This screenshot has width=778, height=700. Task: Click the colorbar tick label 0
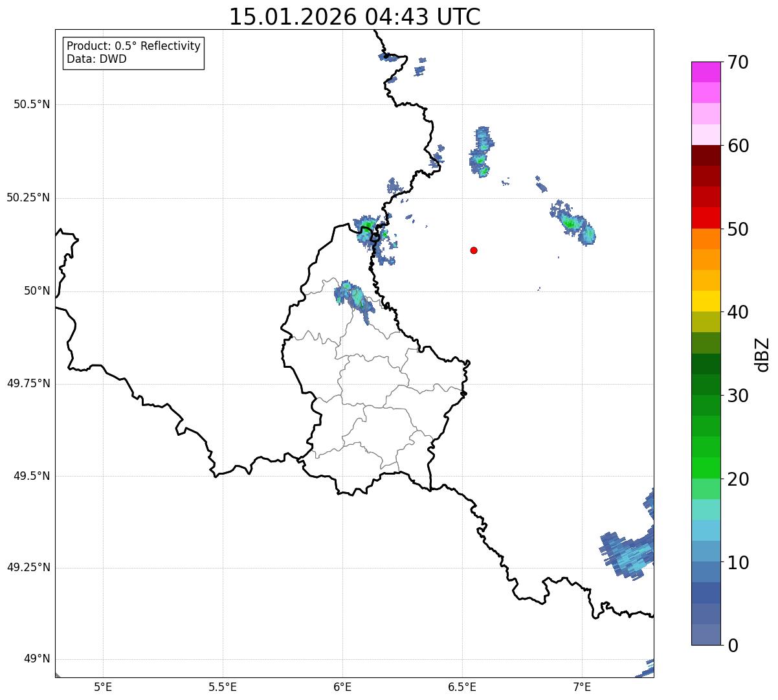coord(733,646)
